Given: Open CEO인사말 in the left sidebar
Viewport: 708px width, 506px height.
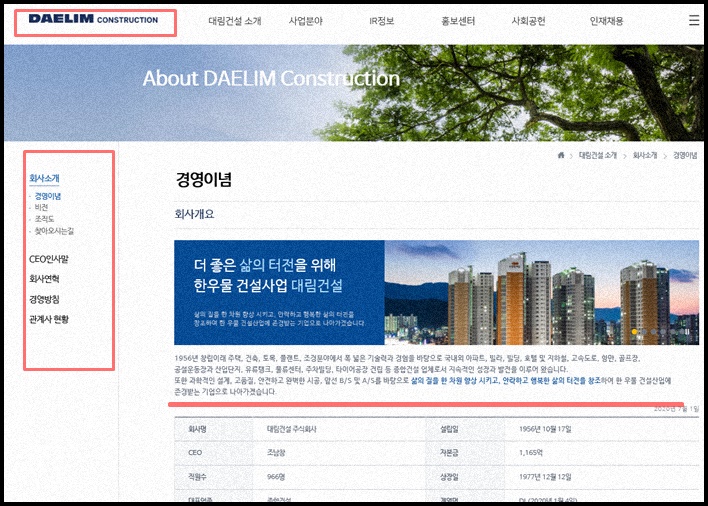Looking at the screenshot, I should point(49,259).
